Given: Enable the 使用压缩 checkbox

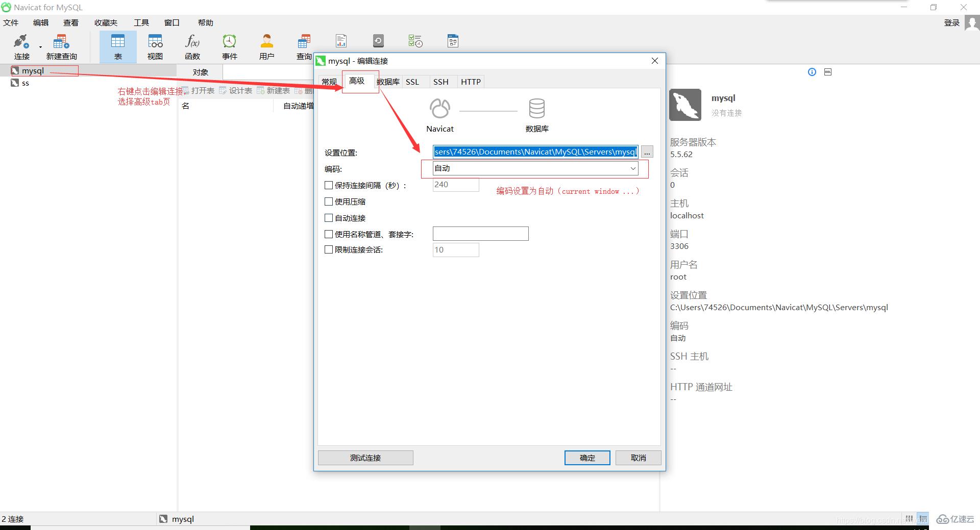Looking at the screenshot, I should pos(329,201).
